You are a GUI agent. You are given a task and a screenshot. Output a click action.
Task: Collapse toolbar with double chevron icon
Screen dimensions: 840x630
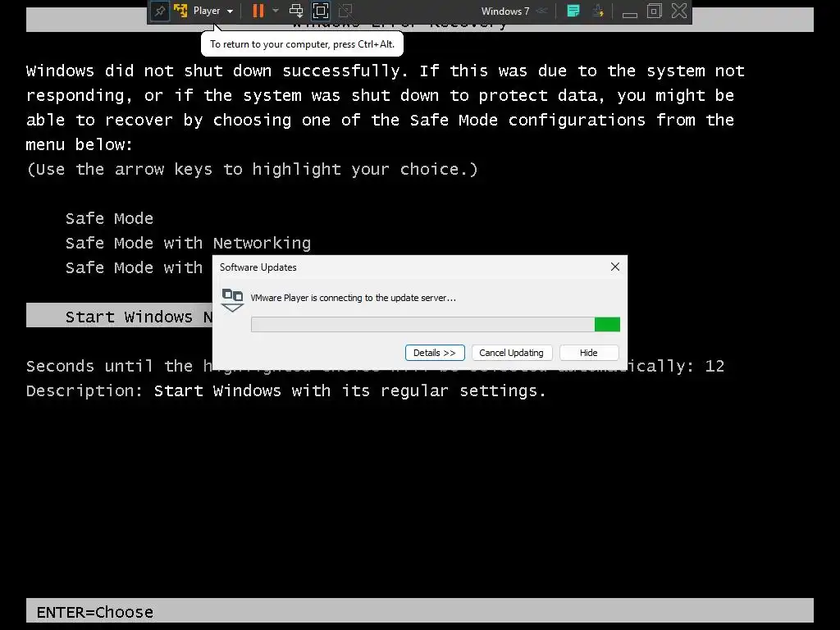pyautogui.click(x=542, y=11)
